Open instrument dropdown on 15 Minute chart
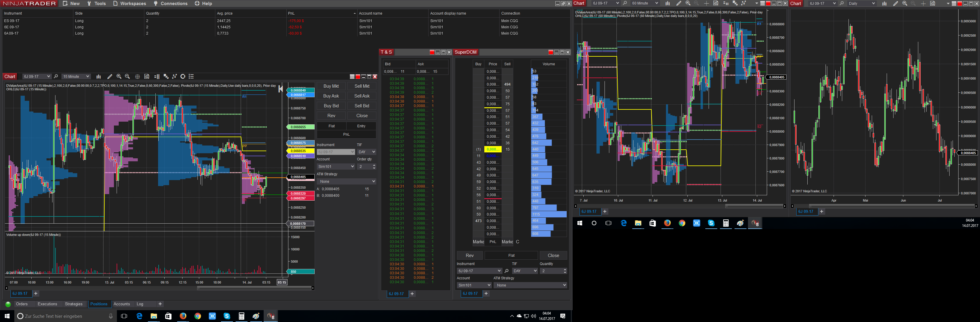 point(36,76)
